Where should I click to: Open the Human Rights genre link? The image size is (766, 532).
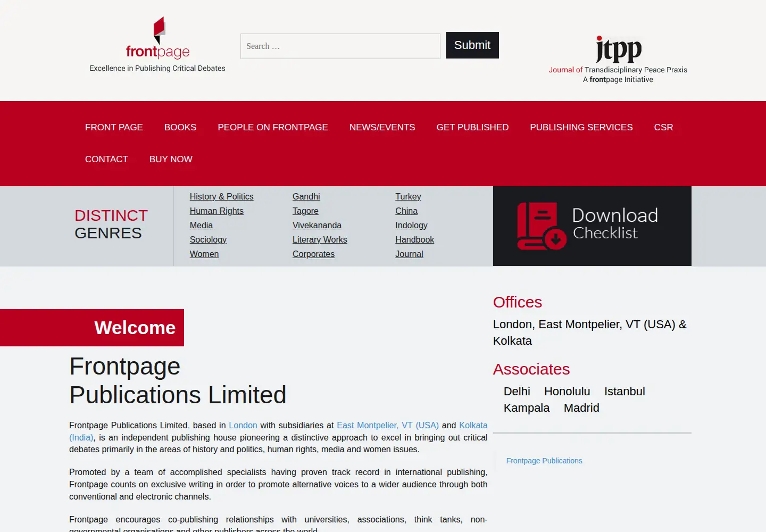click(x=217, y=211)
